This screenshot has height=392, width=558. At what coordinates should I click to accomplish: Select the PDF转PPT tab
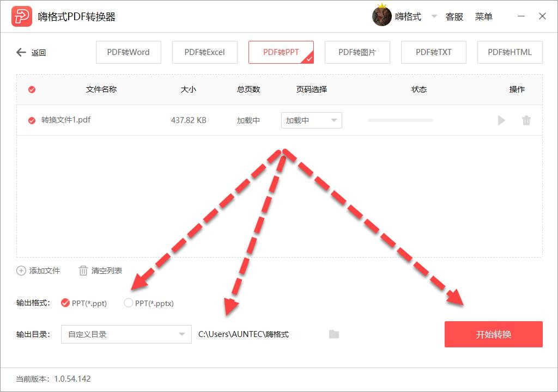[x=281, y=52]
